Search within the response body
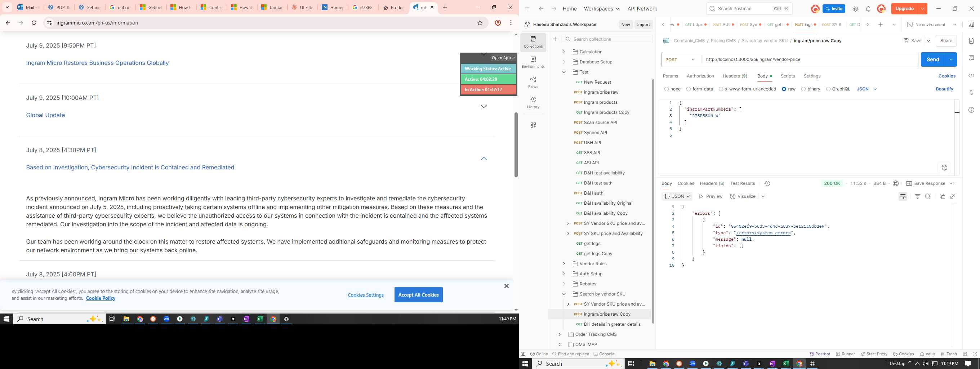Viewport: 980px width, 369px height. (x=928, y=196)
